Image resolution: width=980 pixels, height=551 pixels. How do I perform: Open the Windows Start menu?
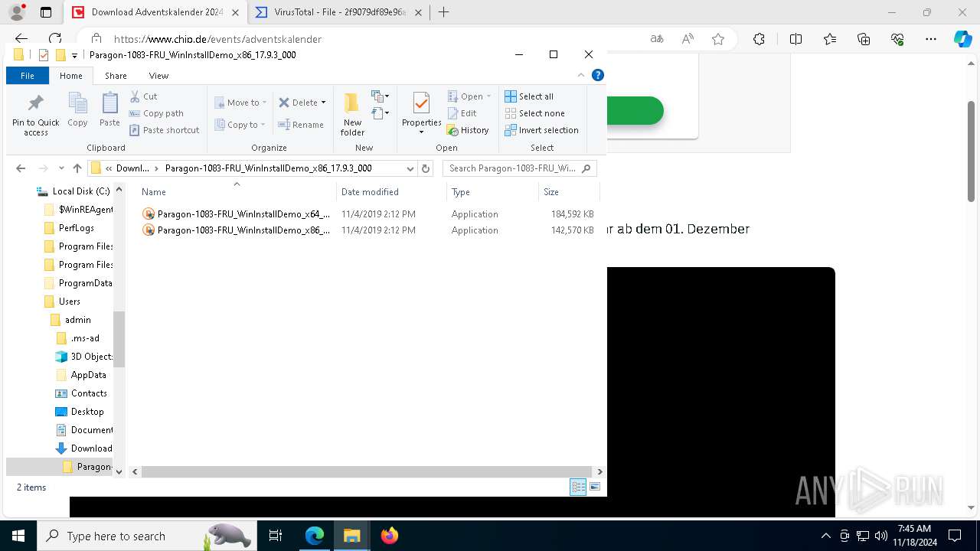point(18,536)
